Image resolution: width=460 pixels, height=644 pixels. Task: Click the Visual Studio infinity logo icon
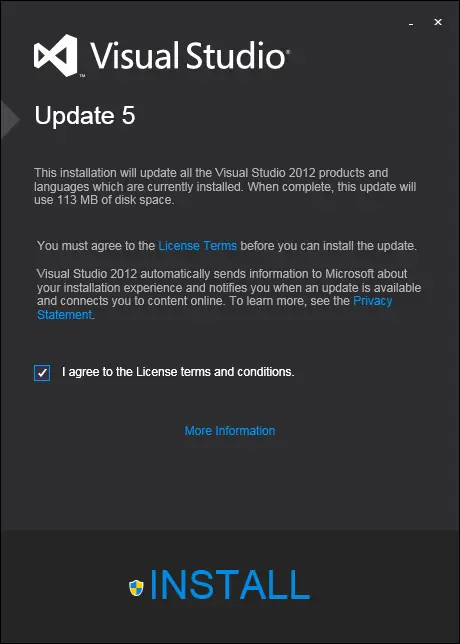56,55
